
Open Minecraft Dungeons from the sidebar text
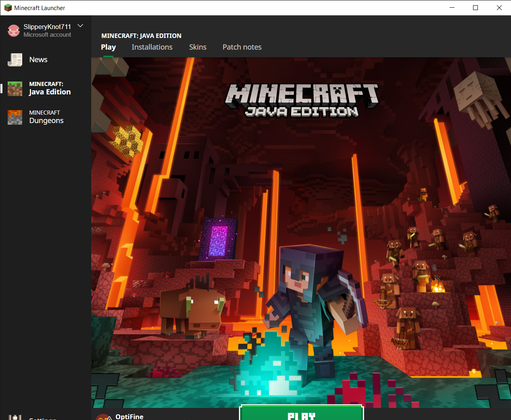46,117
